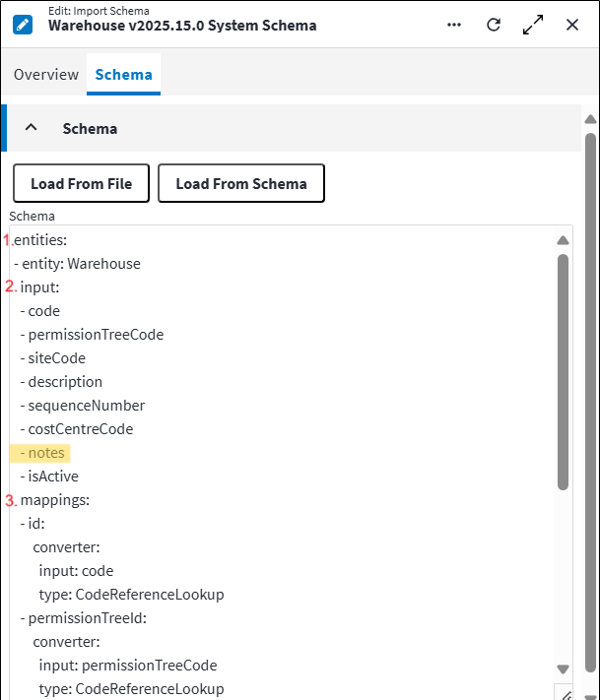Click the '- permissionTreeCode' input line

click(x=92, y=335)
